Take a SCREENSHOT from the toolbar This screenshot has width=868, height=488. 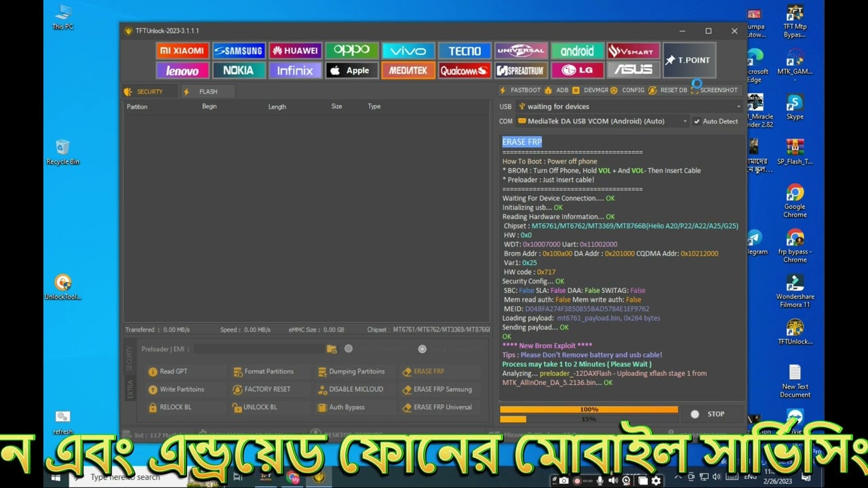pyautogui.click(x=714, y=90)
